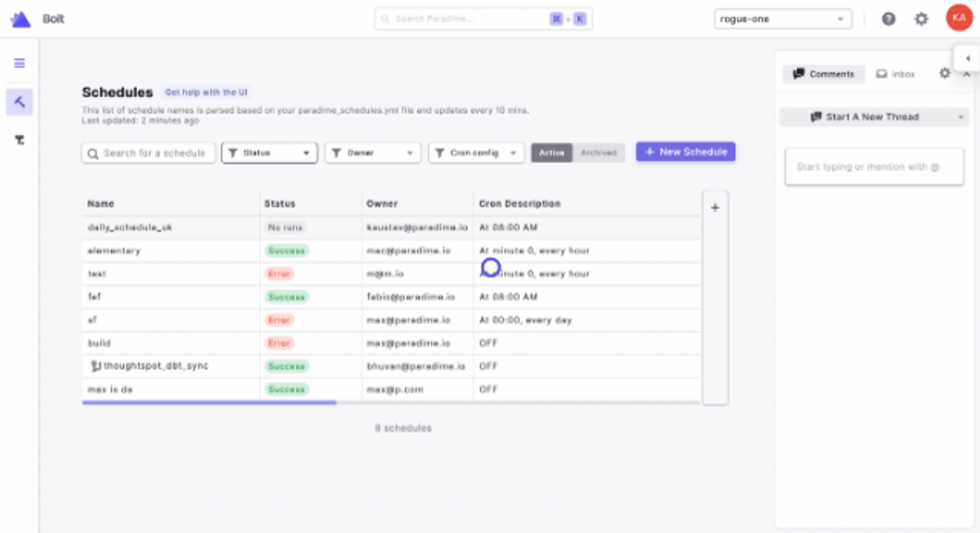Switch to the Comments tab
This screenshot has height=533, width=980.
[x=823, y=74]
